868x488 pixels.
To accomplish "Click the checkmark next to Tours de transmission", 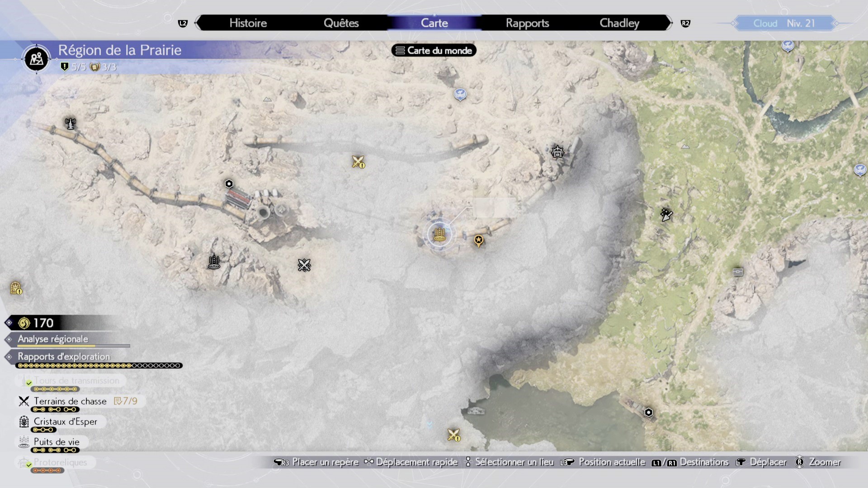I will pos(28,383).
